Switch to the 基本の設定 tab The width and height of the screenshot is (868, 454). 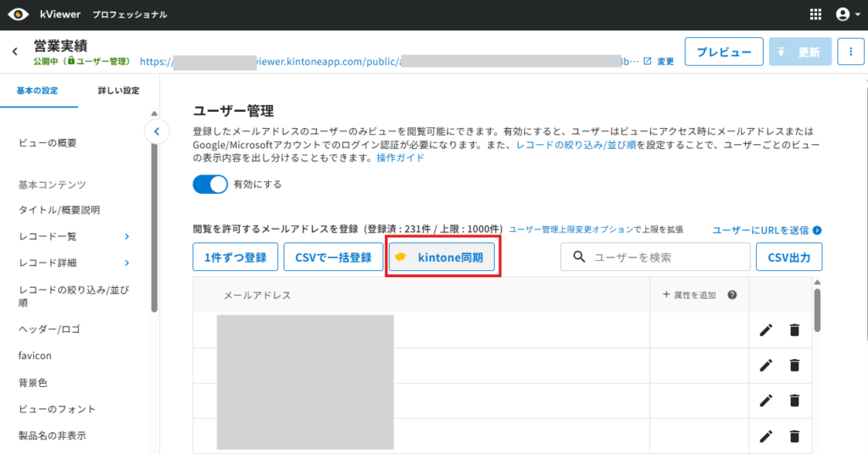pyautogui.click(x=37, y=91)
